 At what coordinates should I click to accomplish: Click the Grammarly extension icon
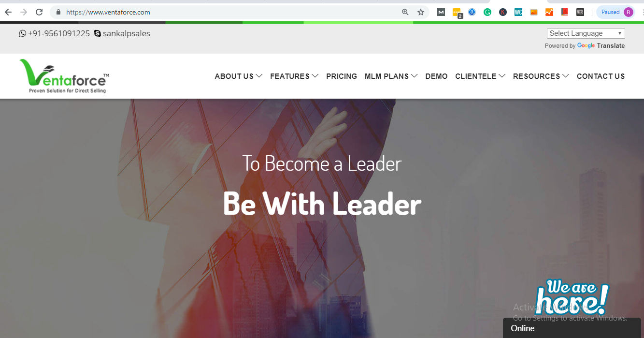[x=487, y=12]
